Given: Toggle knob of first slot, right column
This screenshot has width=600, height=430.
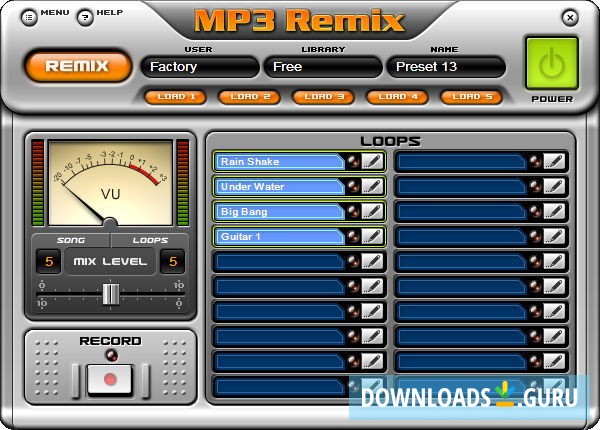Looking at the screenshot, I should pos(536,161).
